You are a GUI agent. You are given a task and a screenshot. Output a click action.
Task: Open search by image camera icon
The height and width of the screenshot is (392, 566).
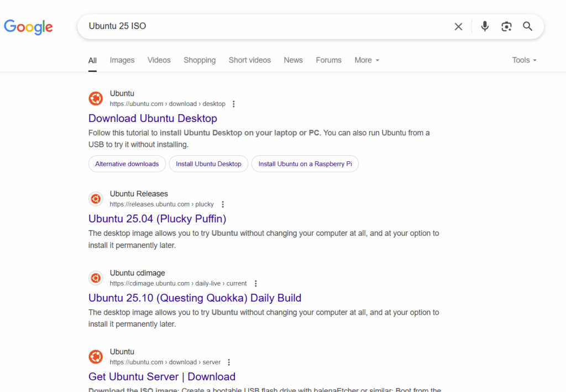[506, 27]
